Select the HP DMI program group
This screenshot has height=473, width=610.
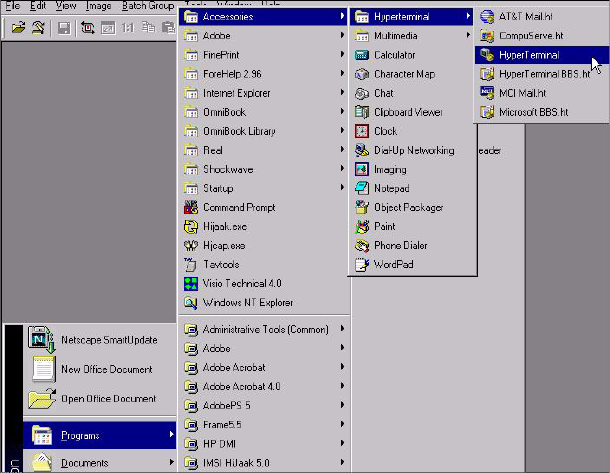[x=263, y=443]
